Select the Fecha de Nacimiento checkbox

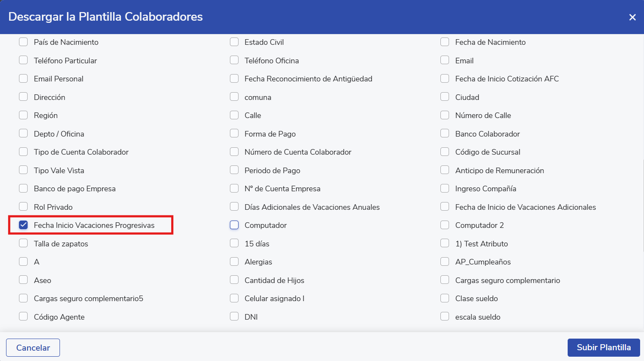pyautogui.click(x=445, y=42)
